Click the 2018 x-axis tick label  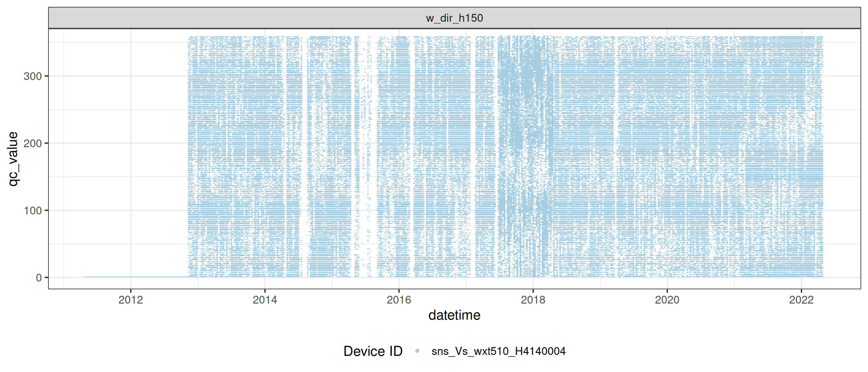click(x=533, y=300)
